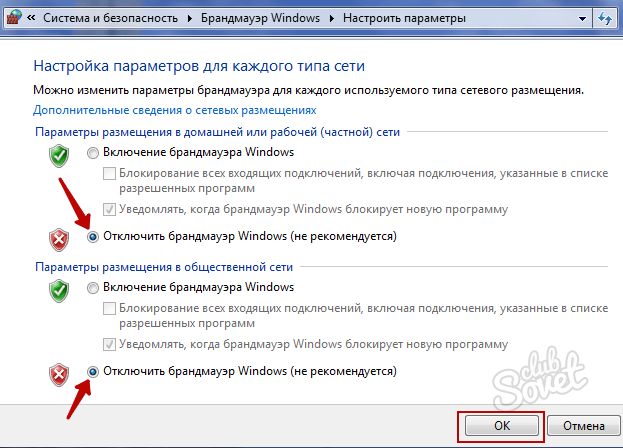Click green shield icon in public network section
623x448 pixels.
pos(59,290)
